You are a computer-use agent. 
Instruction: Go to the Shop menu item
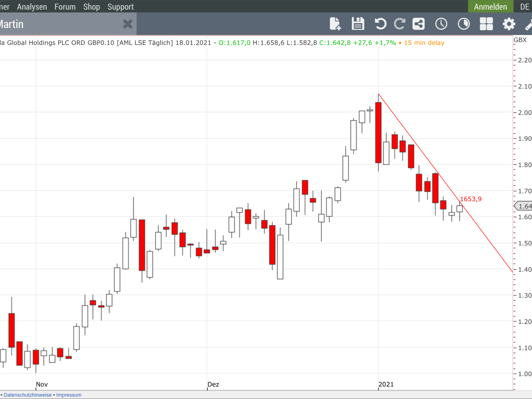coord(91,7)
